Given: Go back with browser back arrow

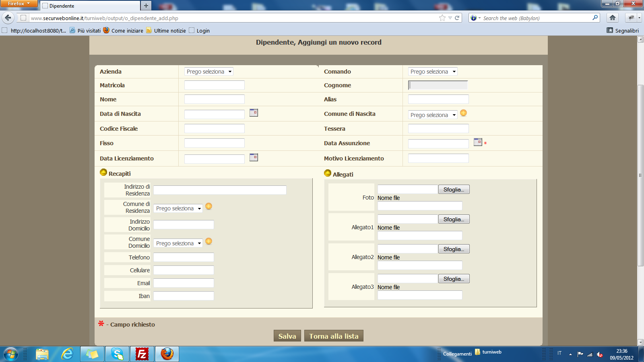Looking at the screenshot, I should tap(8, 18).
